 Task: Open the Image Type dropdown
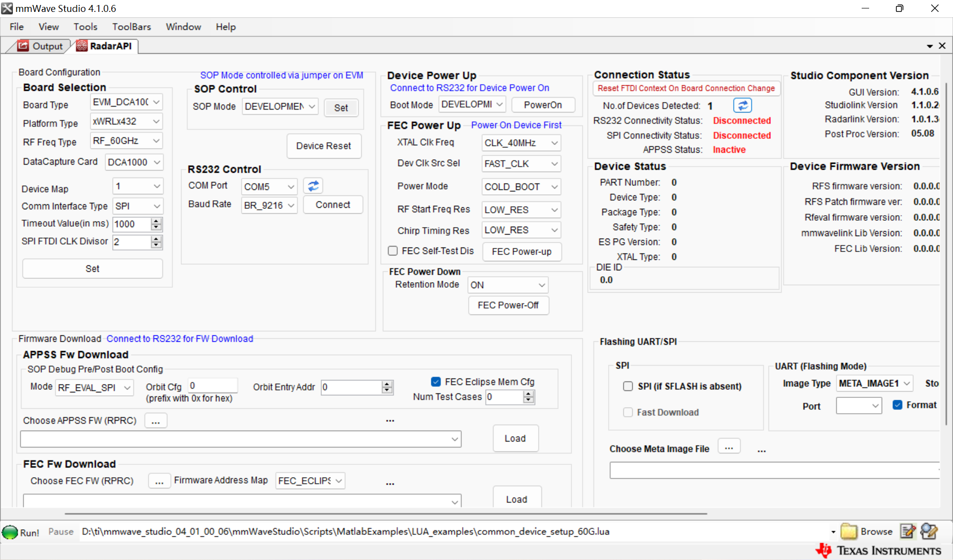(875, 383)
